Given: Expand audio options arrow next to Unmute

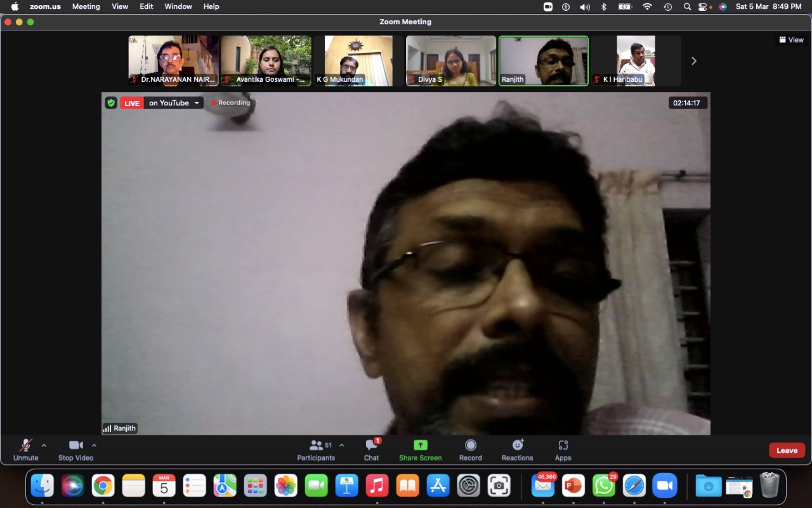Looking at the screenshot, I should pyautogui.click(x=44, y=445).
